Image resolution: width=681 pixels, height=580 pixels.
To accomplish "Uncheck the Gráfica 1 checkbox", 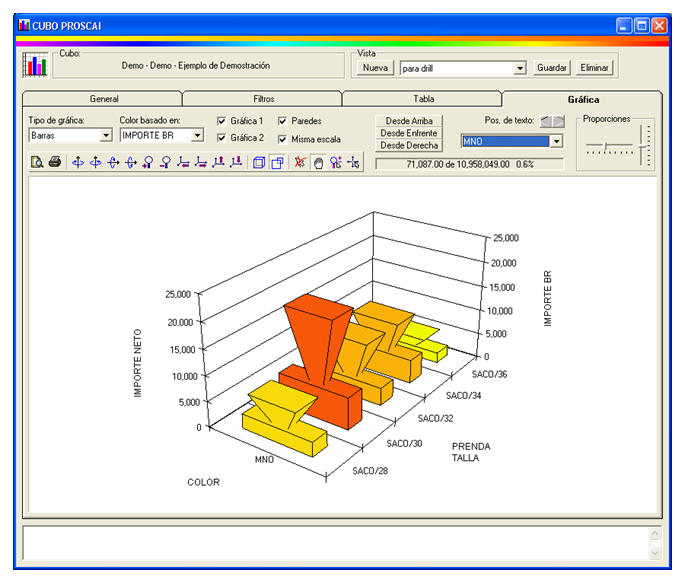I will pyautogui.click(x=221, y=121).
